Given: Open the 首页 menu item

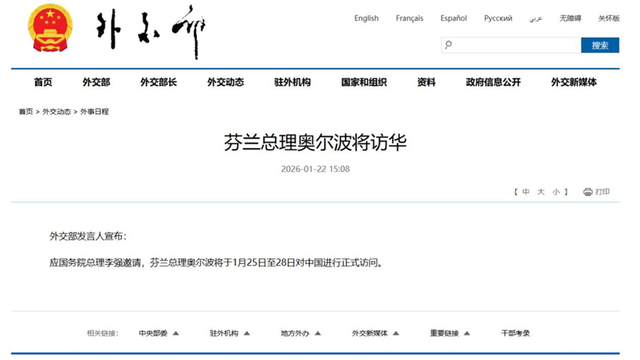Looking at the screenshot, I should click(x=43, y=82).
